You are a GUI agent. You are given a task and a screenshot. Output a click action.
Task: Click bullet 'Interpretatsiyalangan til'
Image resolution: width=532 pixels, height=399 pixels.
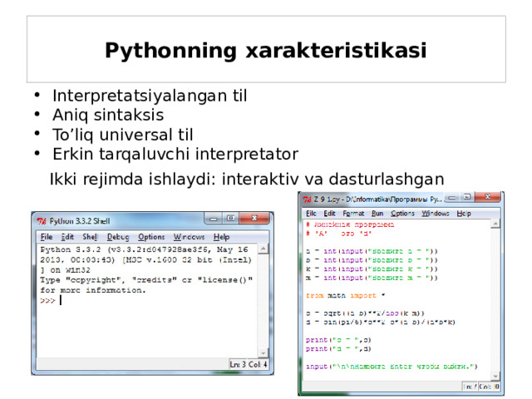150,96
